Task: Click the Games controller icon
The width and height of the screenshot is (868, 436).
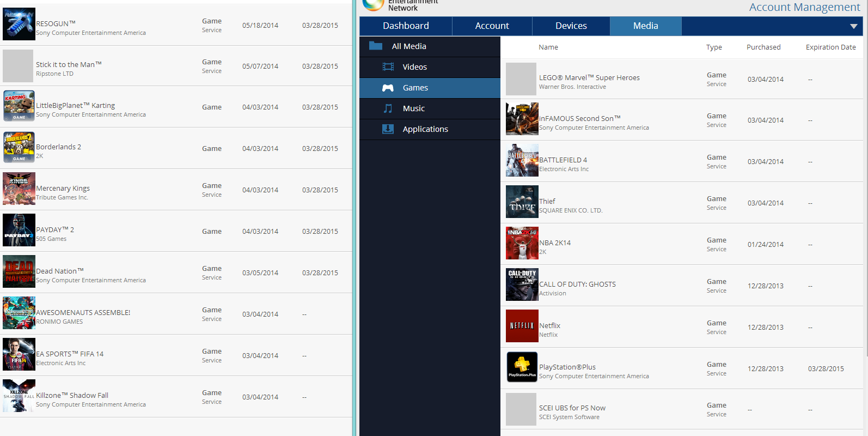Action: click(x=388, y=88)
